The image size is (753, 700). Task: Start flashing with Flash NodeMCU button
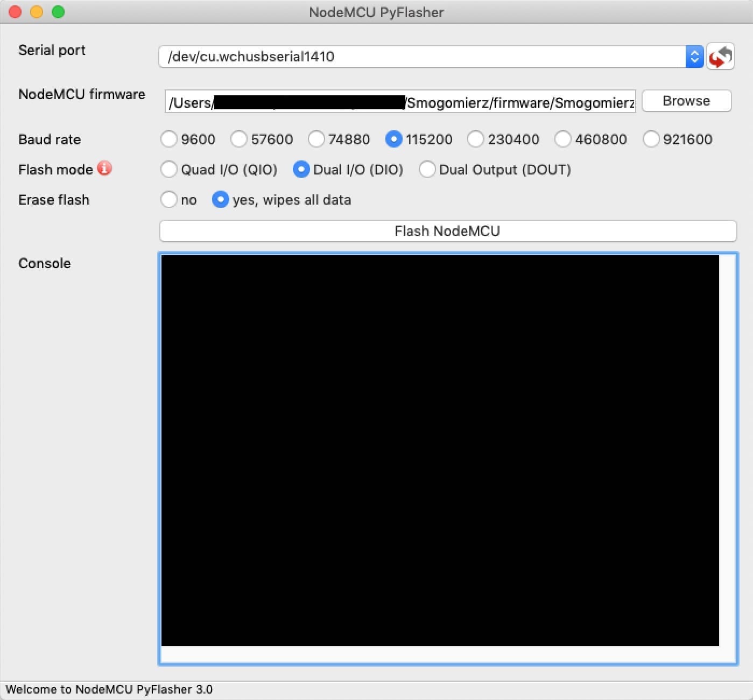[448, 231]
